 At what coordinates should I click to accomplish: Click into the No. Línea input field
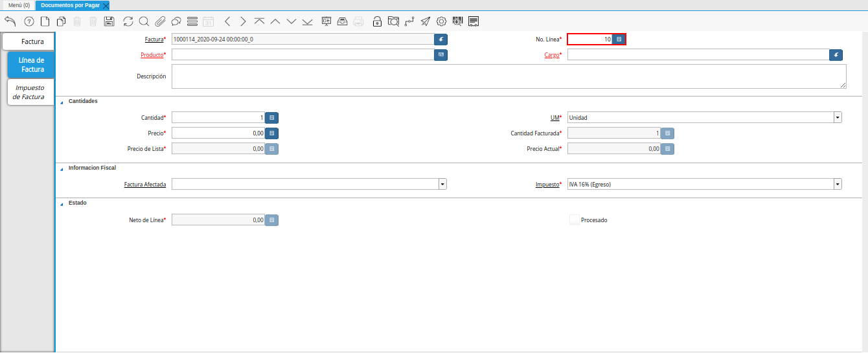click(590, 40)
